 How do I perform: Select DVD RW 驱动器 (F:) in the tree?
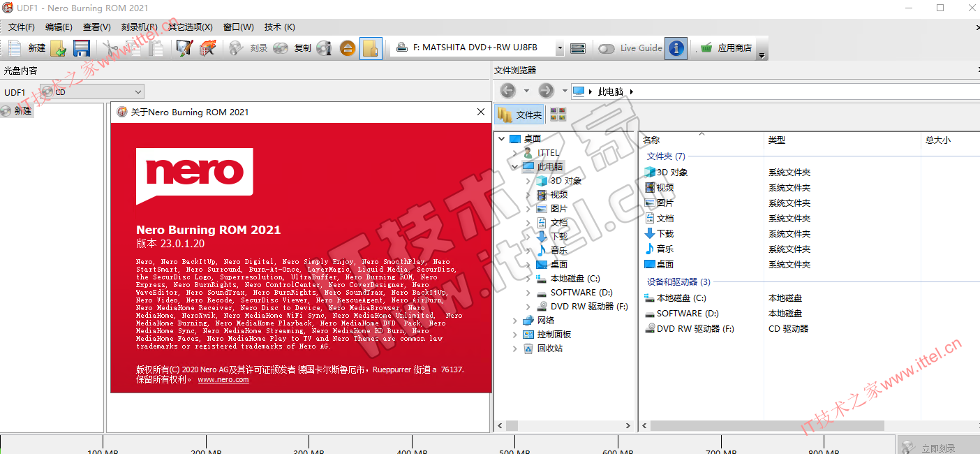coord(589,307)
